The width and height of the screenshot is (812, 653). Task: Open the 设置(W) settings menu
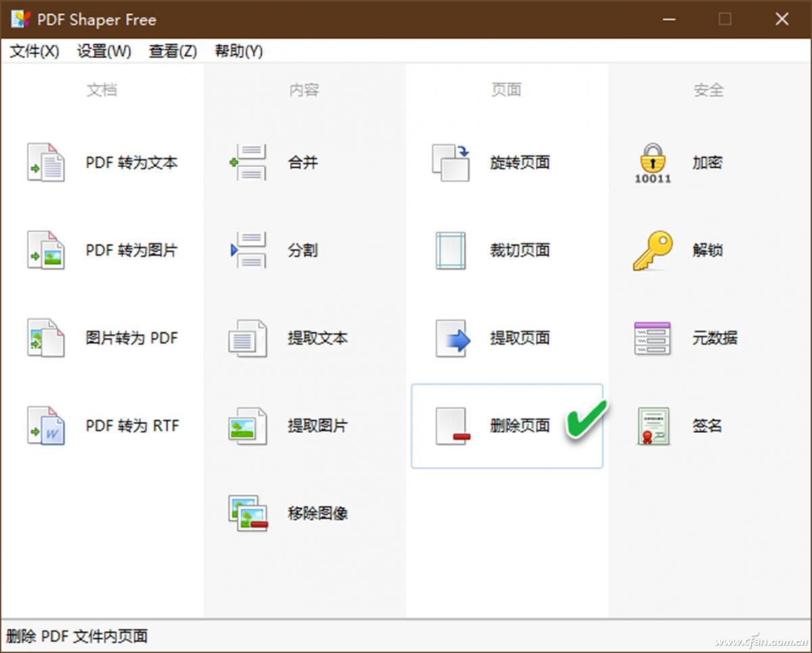tap(104, 51)
